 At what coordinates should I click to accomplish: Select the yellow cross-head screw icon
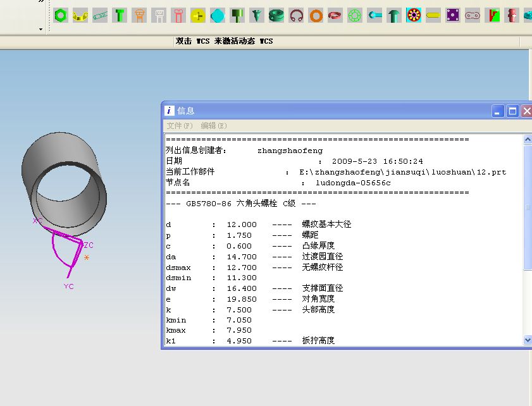(x=198, y=16)
